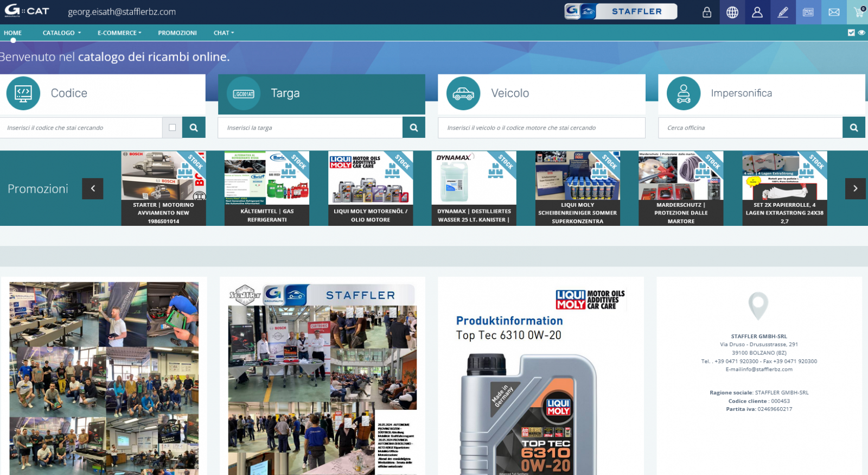
Task: Open the PROMOZIONI menu item
Action: [x=177, y=33]
